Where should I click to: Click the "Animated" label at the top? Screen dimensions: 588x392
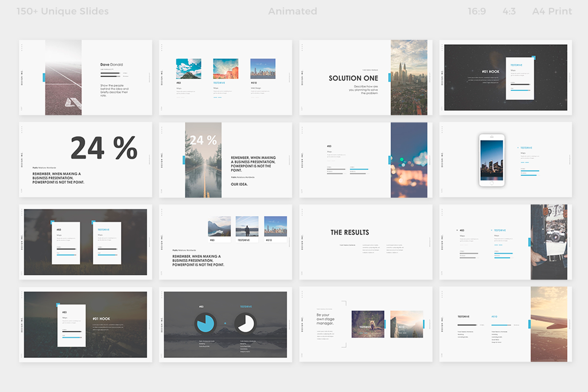[x=293, y=11]
